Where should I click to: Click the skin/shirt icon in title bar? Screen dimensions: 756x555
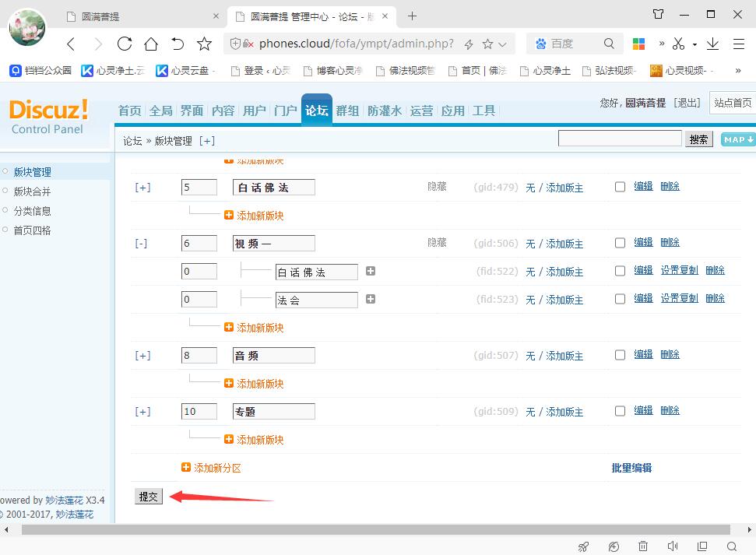658,14
